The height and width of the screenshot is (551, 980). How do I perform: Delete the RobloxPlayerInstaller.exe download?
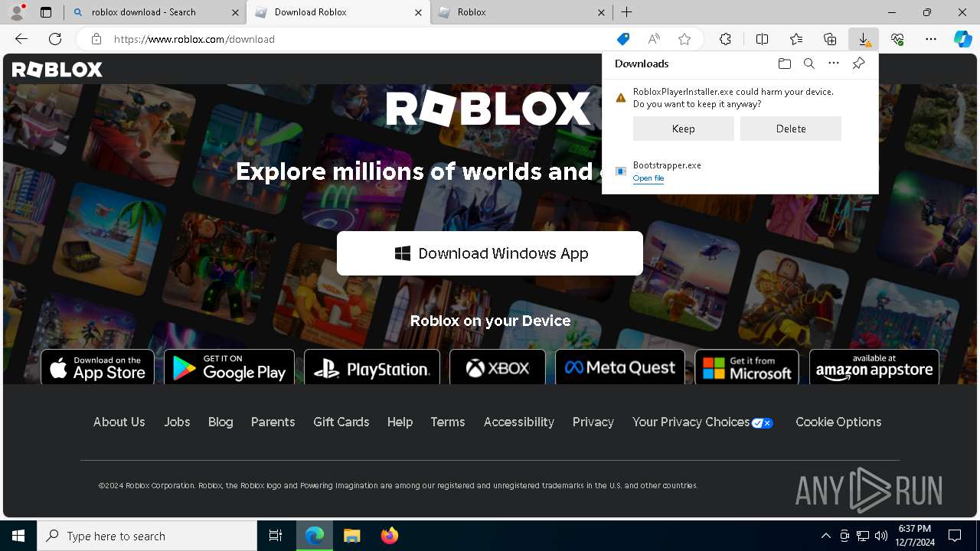point(791,129)
